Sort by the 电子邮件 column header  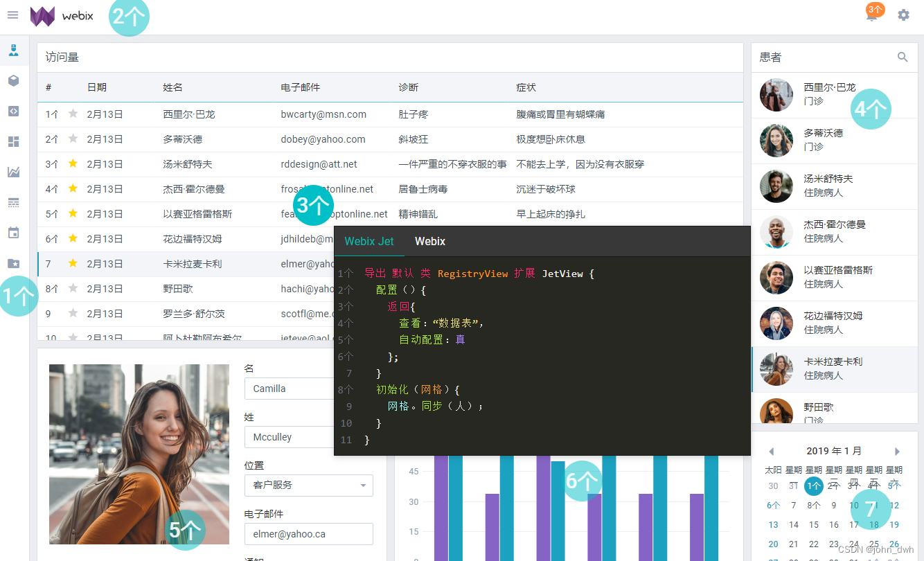(x=301, y=87)
